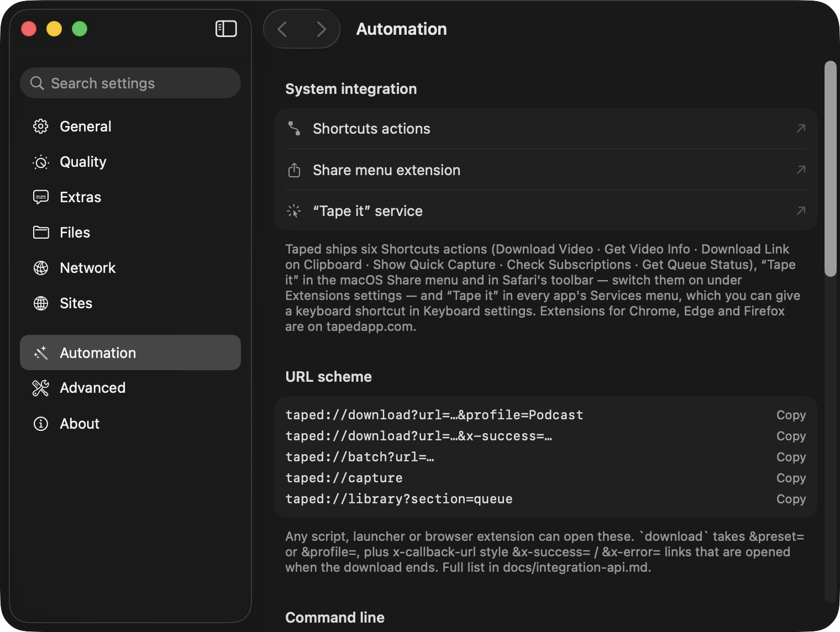Click the "Tape it" service cursor icon
This screenshot has width=840, height=632.
pyautogui.click(x=294, y=211)
